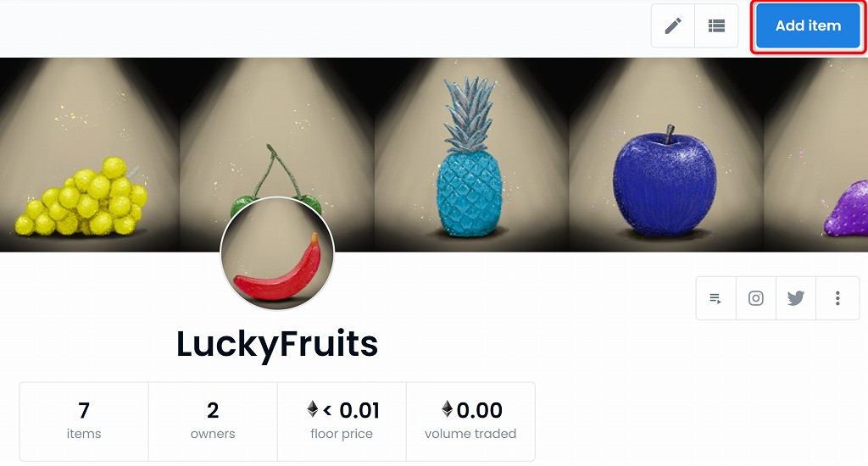Select the 7 items stat box
The height and width of the screenshot is (466, 868).
coord(84,421)
